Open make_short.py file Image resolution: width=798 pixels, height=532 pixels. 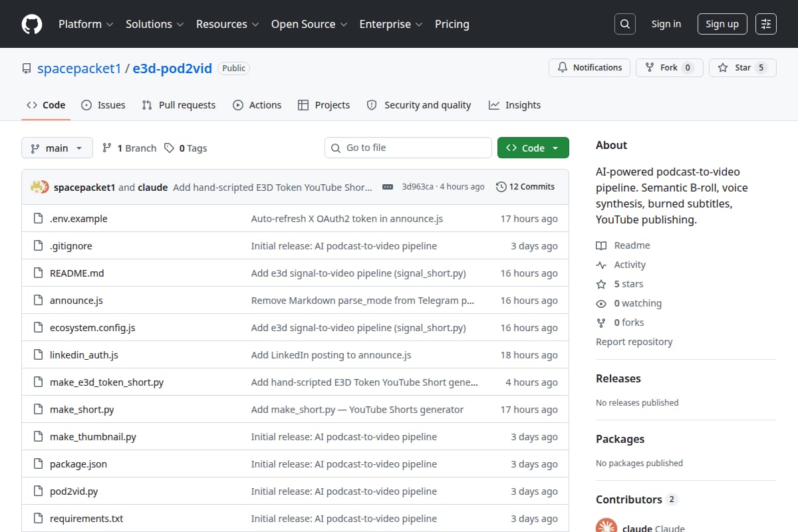coord(82,410)
